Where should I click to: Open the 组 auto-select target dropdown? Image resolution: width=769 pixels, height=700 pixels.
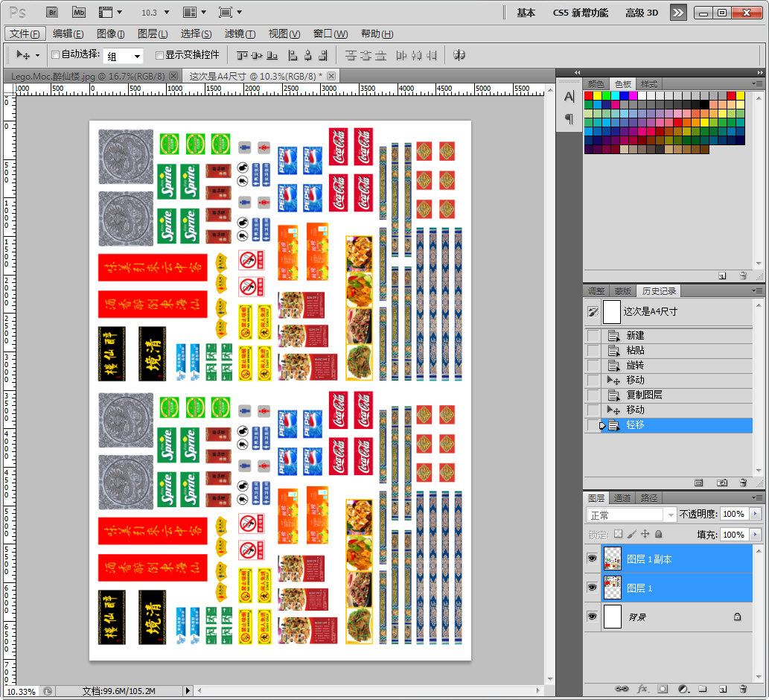[x=124, y=56]
